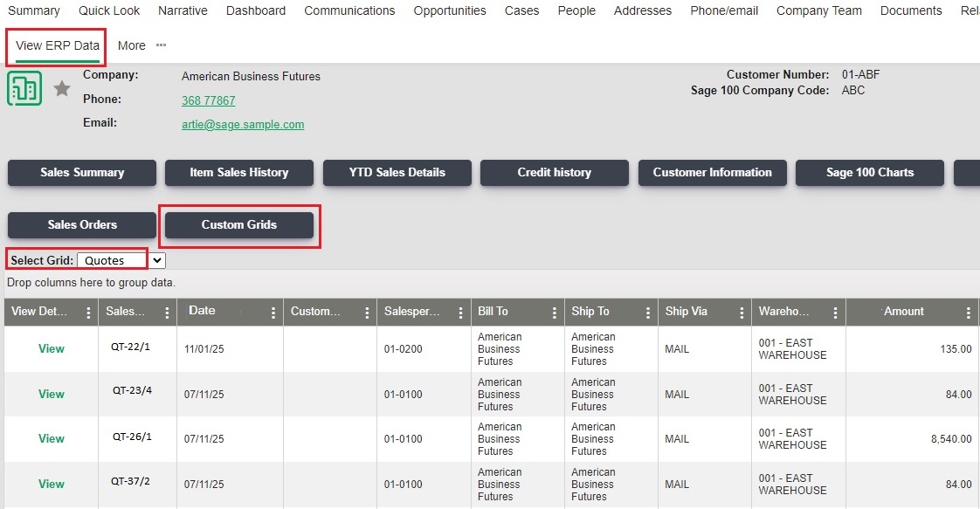The height and width of the screenshot is (509, 980).
Task: Open the Communications tab
Action: [x=349, y=10]
